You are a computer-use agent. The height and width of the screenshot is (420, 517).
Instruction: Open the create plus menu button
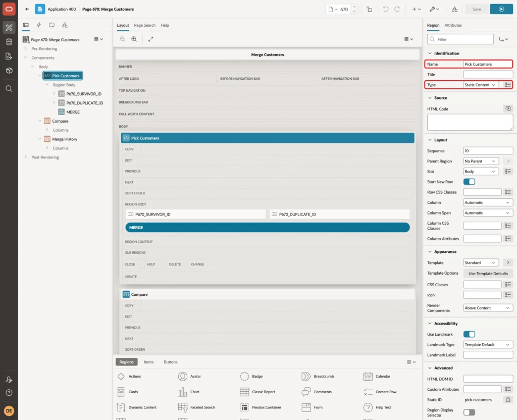pyautogui.click(x=417, y=9)
